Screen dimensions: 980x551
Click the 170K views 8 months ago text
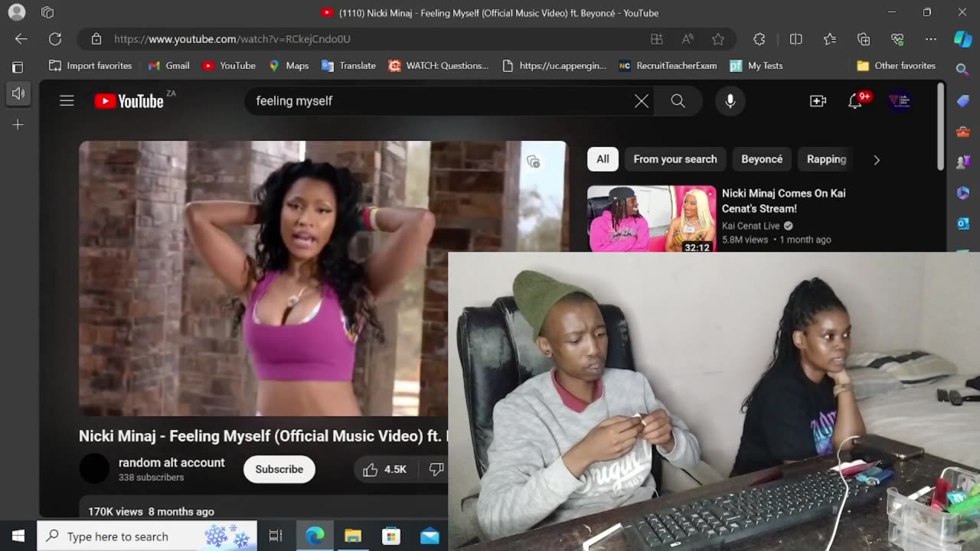(x=151, y=511)
